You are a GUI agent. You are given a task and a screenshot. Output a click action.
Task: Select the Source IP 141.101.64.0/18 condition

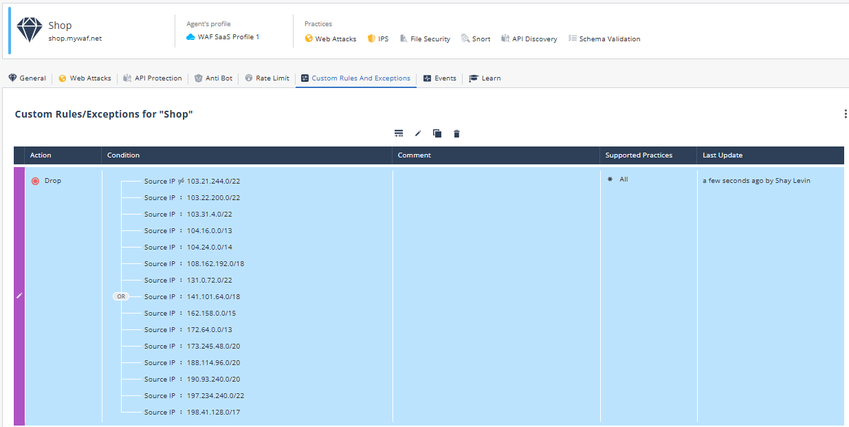(x=192, y=297)
